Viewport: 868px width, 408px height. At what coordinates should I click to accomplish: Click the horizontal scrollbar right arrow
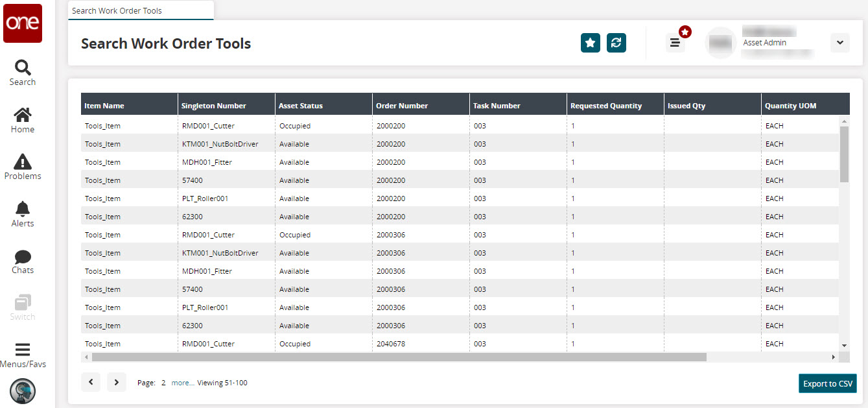pos(834,357)
